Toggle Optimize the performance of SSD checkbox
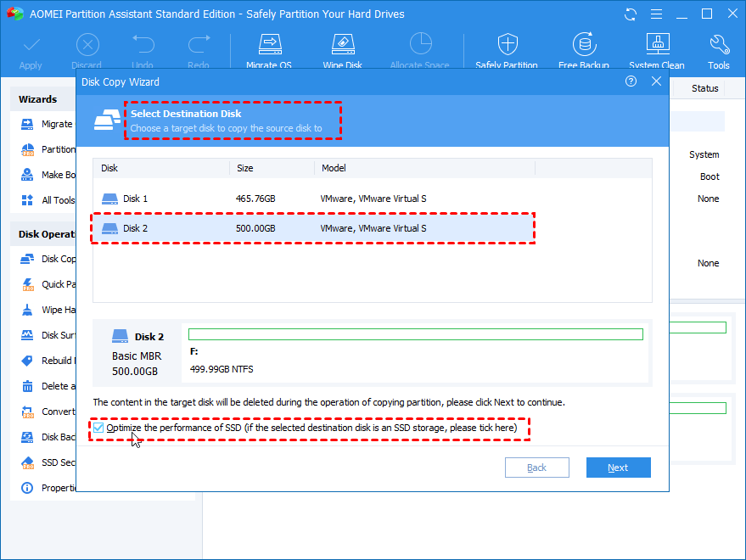Screen dimensions: 746x560 click(98, 428)
